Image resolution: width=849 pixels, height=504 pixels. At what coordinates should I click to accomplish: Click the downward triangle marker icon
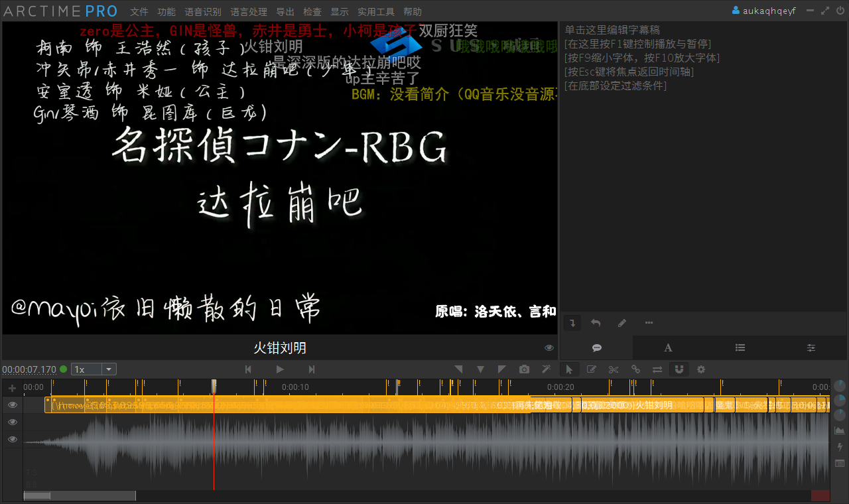(x=481, y=369)
